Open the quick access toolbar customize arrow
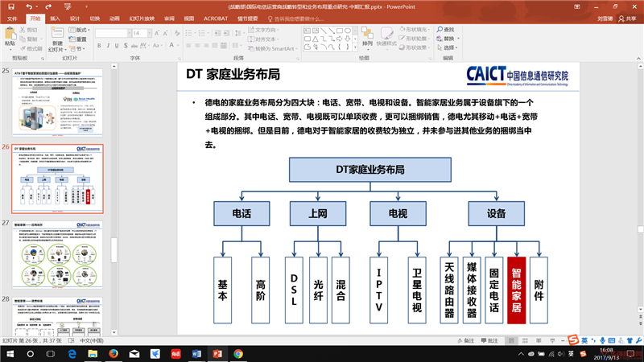This screenshot has height=362, width=644. pyautogui.click(x=86, y=6)
